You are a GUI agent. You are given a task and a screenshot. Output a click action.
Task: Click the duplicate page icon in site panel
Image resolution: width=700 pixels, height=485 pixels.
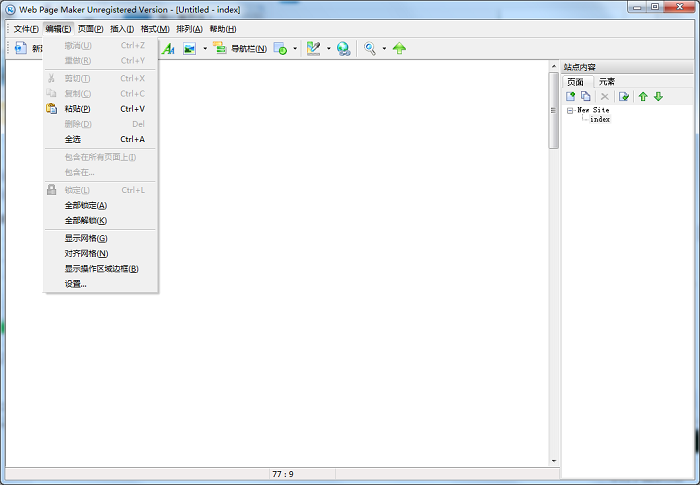(x=586, y=96)
